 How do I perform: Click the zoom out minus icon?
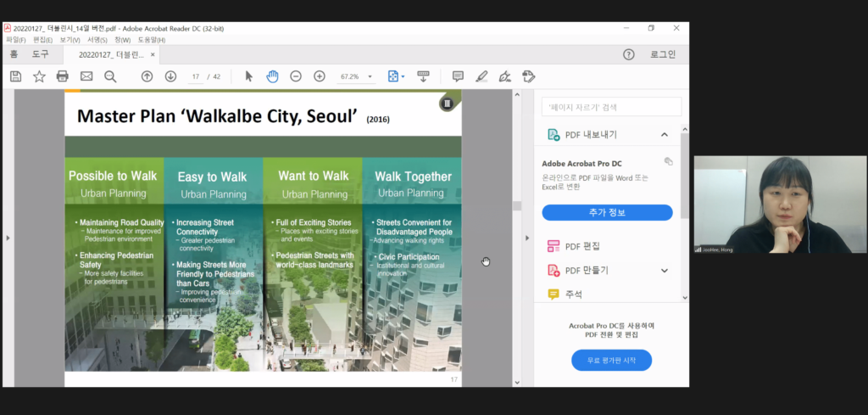(x=296, y=76)
